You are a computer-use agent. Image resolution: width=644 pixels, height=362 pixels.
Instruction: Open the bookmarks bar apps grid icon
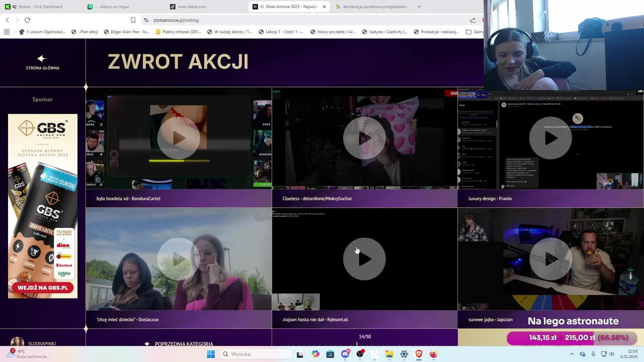[7, 32]
